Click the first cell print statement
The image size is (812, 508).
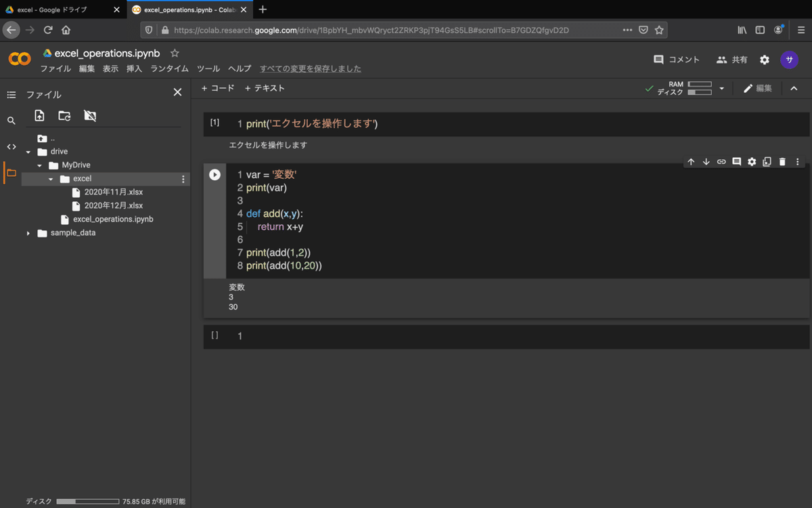click(312, 124)
